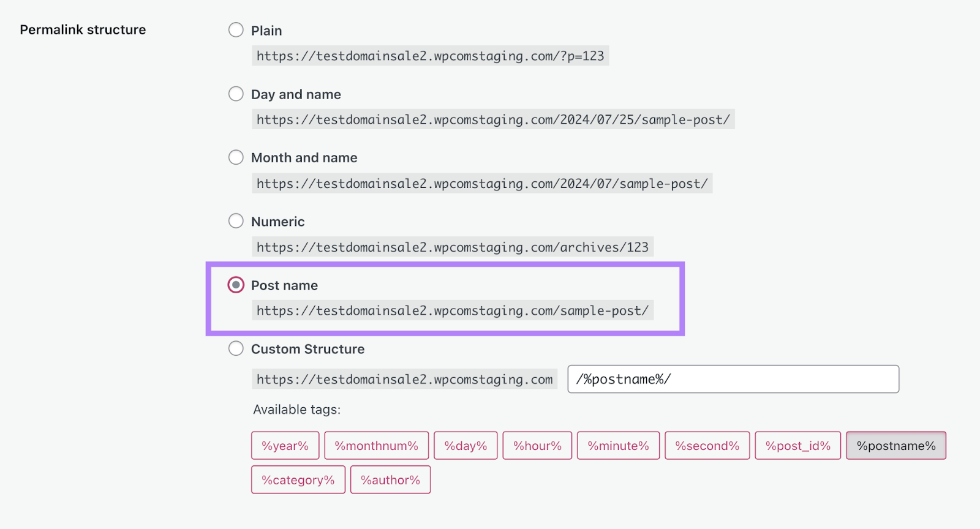The width and height of the screenshot is (980, 529).
Task: Insert the %minute% tag
Action: (x=618, y=445)
